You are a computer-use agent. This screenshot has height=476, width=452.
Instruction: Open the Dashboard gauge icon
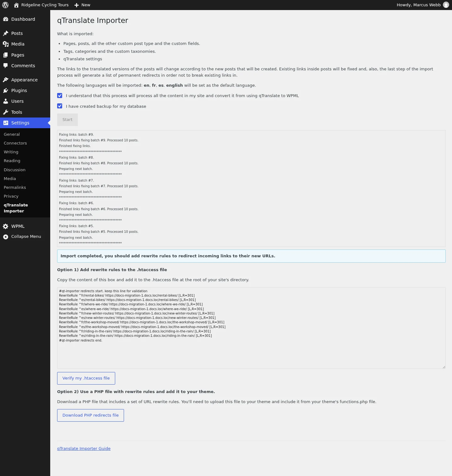6,19
